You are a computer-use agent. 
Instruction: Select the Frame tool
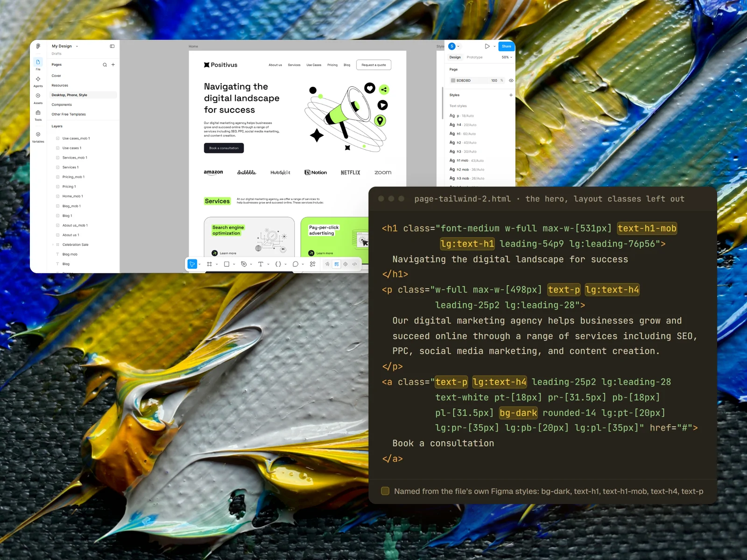(x=209, y=264)
